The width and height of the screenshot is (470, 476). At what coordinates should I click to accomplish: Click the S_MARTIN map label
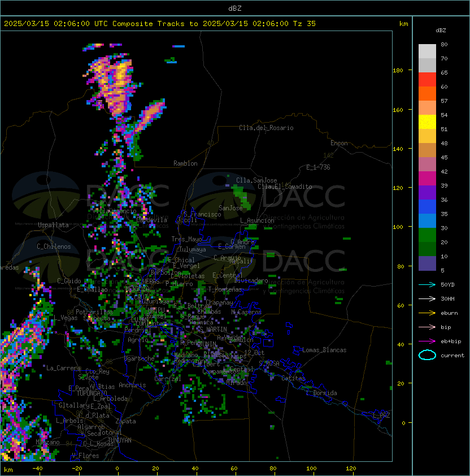coord(214,329)
